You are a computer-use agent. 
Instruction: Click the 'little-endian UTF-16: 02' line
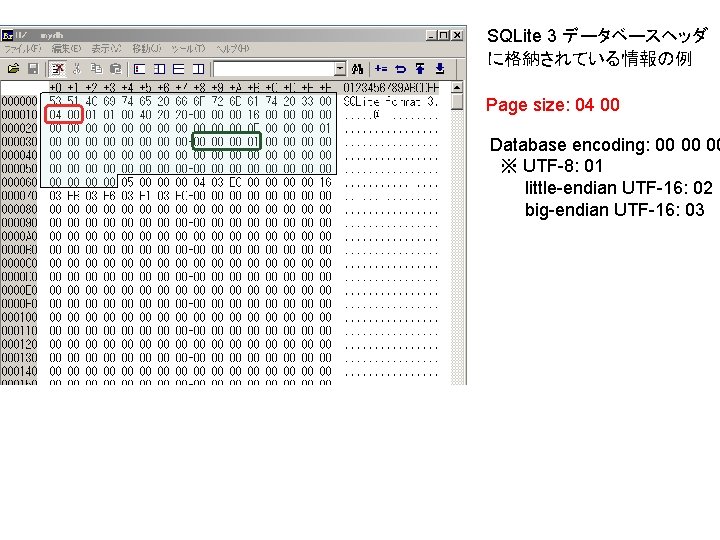(619, 188)
